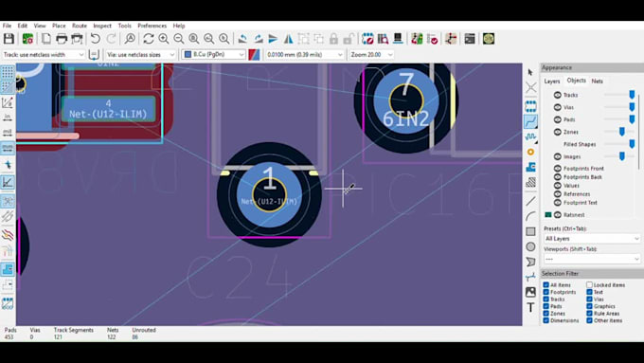
Task: Toggle Tracks visibility eye
Action: 557,95
